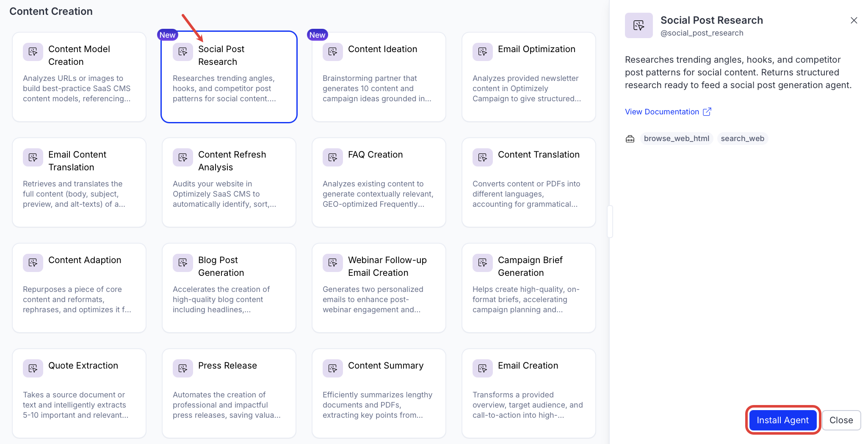Install the Social Post Research agent
Image resolution: width=868 pixels, height=444 pixels.
tap(782, 420)
